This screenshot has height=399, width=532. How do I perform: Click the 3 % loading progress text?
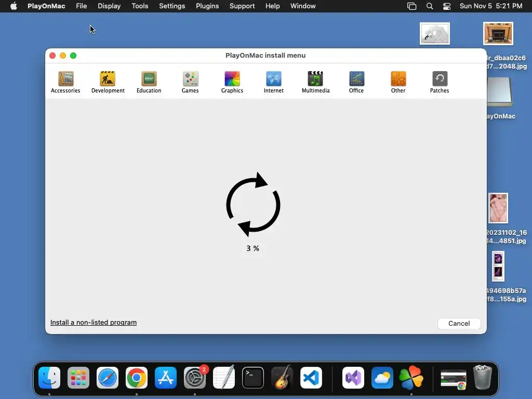point(253,248)
